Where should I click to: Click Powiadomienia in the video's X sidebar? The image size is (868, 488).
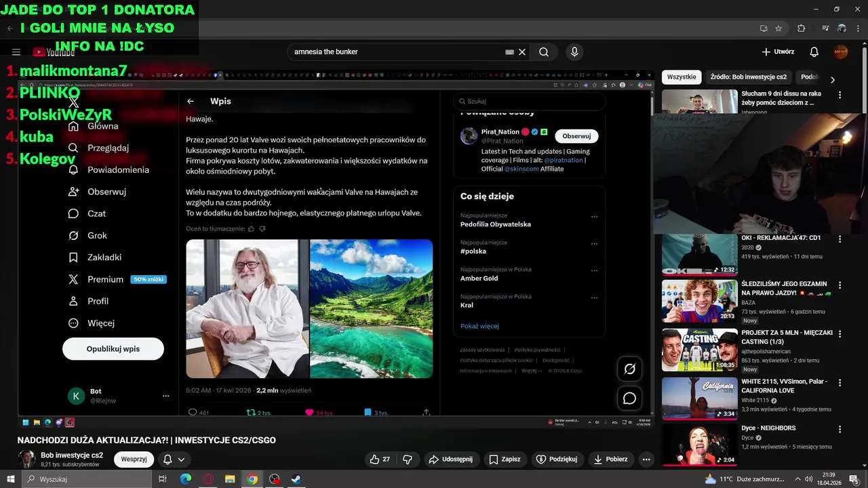click(x=108, y=169)
